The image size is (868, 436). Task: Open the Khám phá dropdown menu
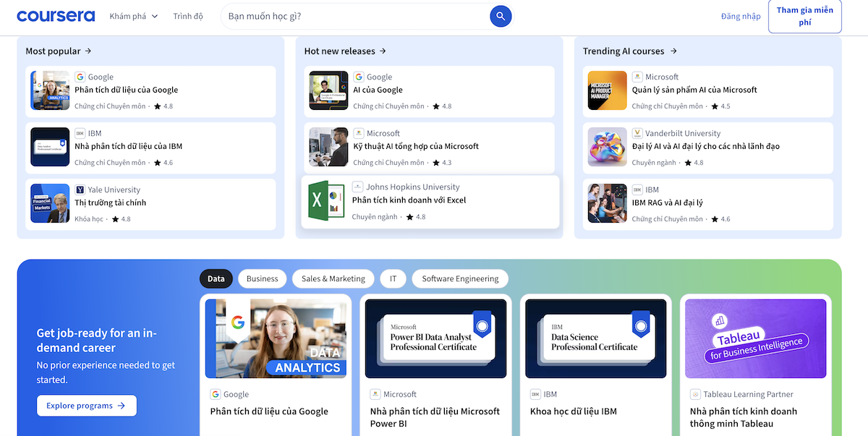[x=134, y=16]
